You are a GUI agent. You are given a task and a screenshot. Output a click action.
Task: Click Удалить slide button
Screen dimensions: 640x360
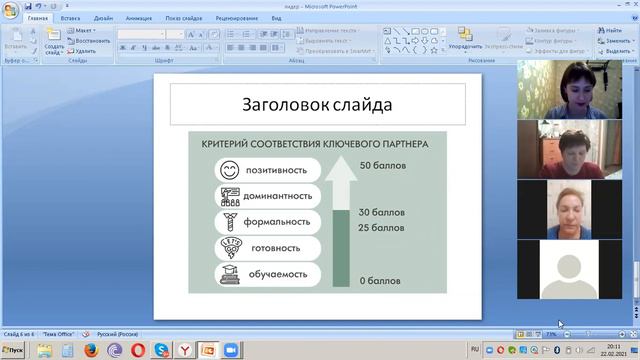coord(82,51)
